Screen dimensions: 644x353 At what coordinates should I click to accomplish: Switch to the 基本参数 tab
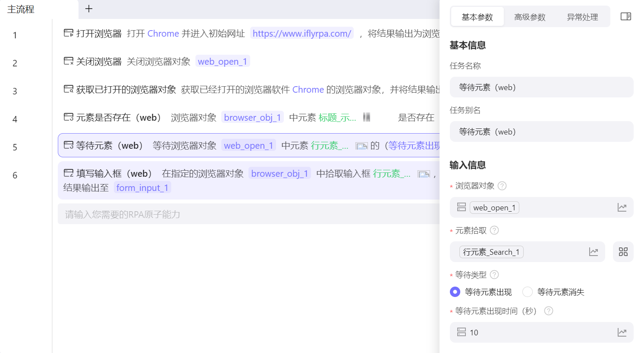[x=477, y=17]
